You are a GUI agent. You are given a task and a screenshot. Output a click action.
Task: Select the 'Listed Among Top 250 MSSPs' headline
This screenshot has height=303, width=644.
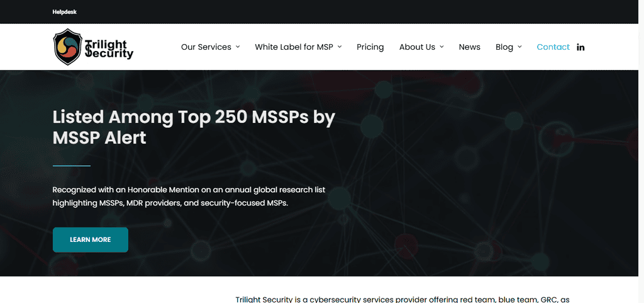point(194,127)
